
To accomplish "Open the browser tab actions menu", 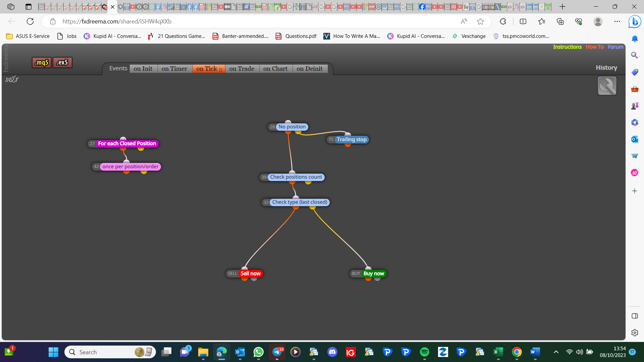I will click(29, 7).
